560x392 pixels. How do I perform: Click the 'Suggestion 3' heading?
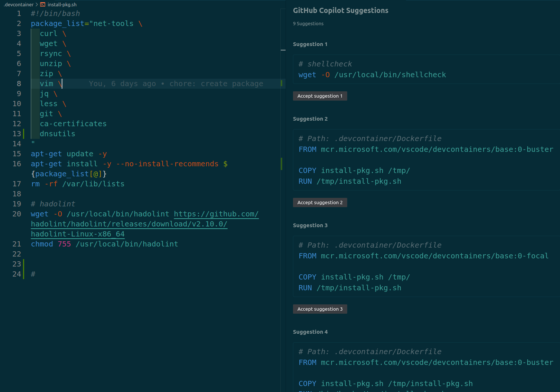pyautogui.click(x=310, y=225)
